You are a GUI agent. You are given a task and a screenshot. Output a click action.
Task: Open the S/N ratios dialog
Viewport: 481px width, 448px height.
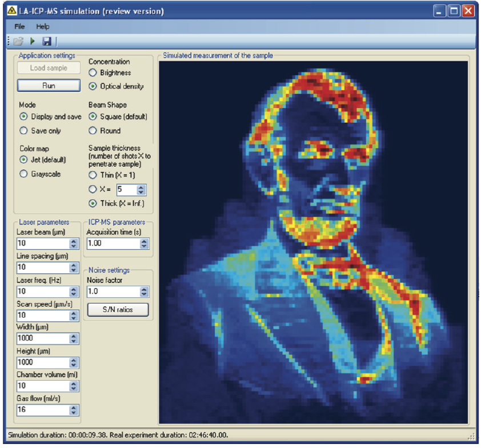(118, 310)
